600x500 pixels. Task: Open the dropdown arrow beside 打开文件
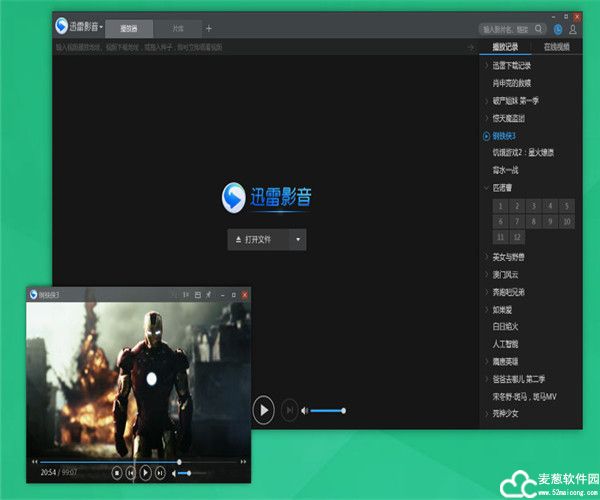(296, 240)
